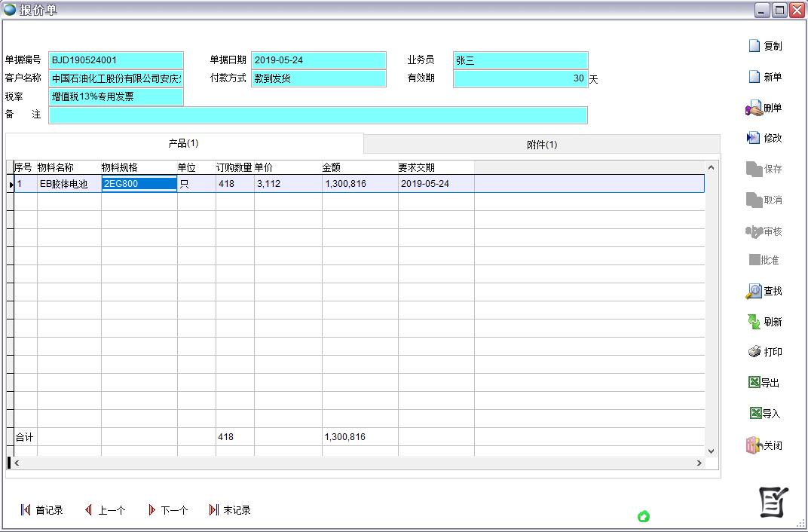Print the quotation using 打印
This screenshot has width=808, height=532.
754,352
